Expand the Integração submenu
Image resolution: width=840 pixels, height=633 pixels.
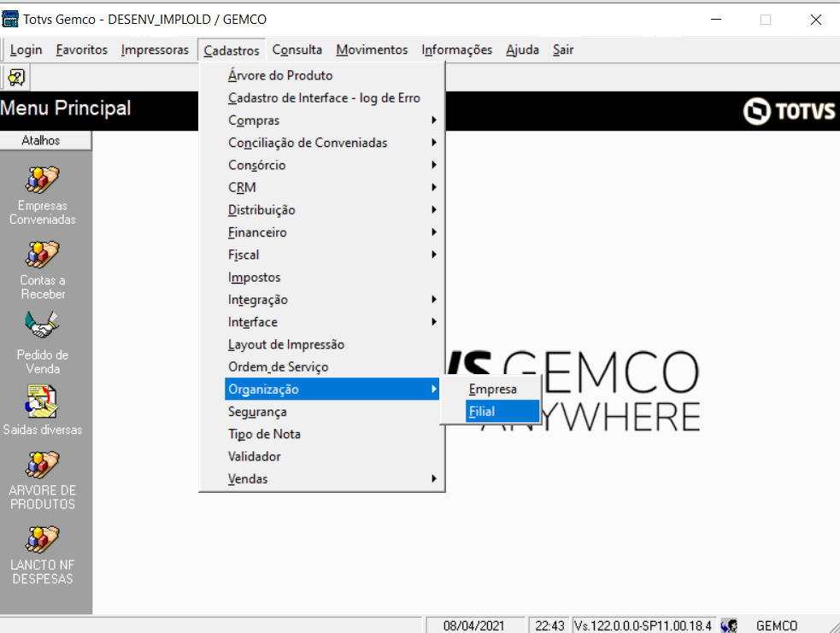coord(332,300)
